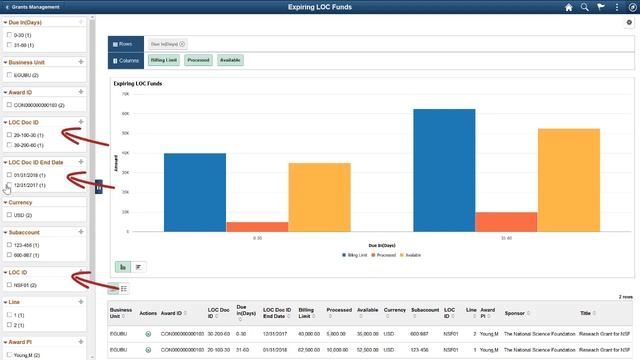Toggle Available legend swatch
640x360 pixels.
tap(402, 255)
